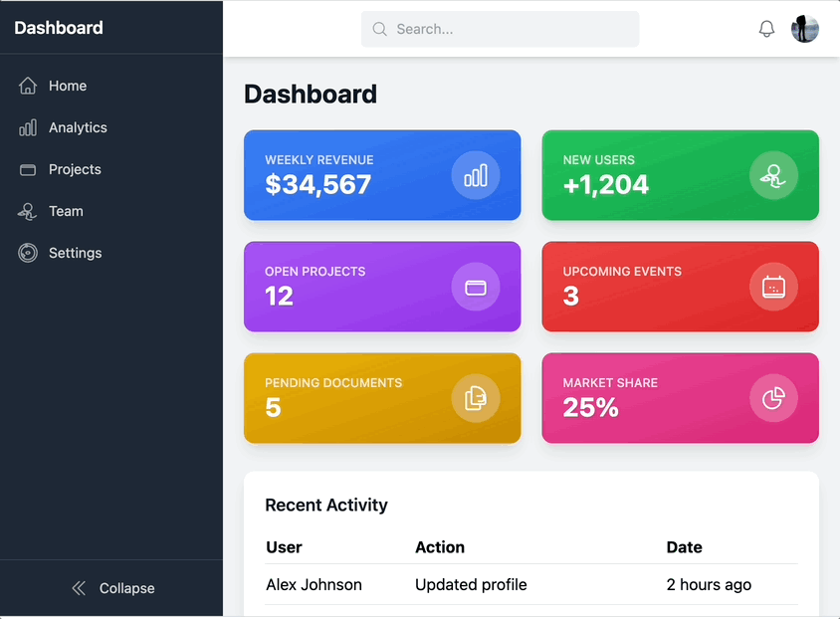Open Projects from the sidebar menu
The width and height of the screenshot is (840, 619).
click(75, 169)
